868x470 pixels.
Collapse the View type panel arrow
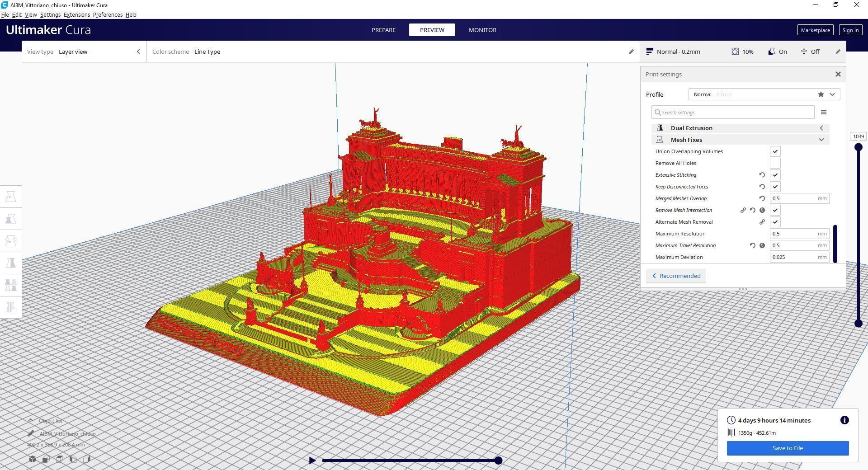(138, 52)
